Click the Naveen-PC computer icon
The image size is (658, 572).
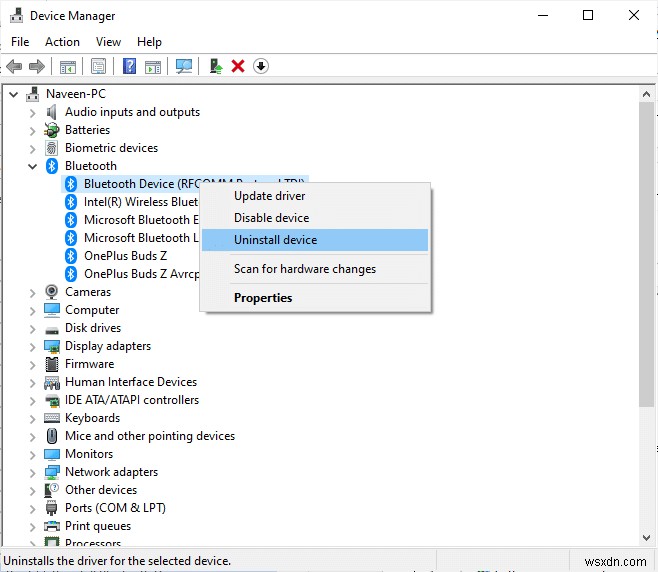32,94
